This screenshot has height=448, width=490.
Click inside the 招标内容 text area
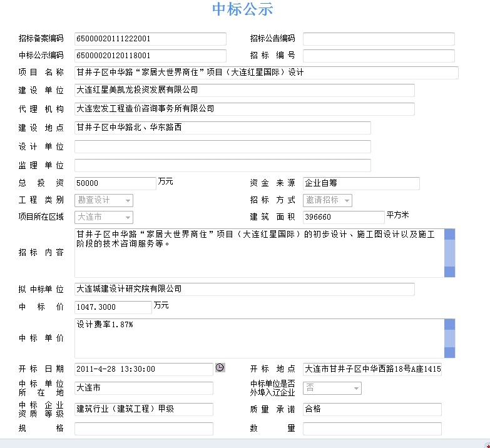[259, 253]
